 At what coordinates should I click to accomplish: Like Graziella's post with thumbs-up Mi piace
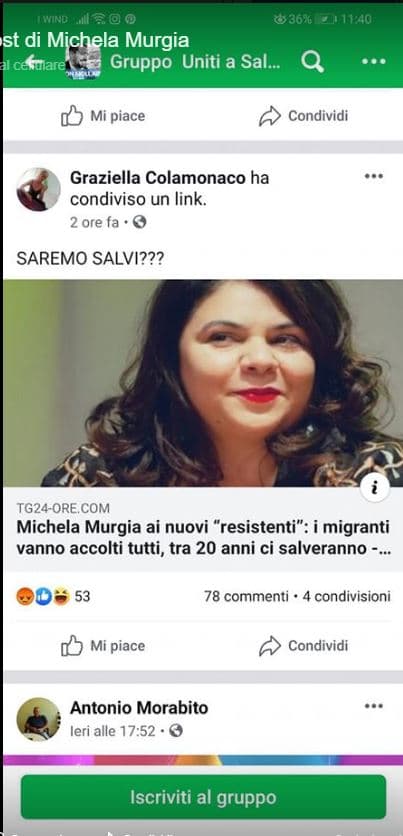coord(103,646)
